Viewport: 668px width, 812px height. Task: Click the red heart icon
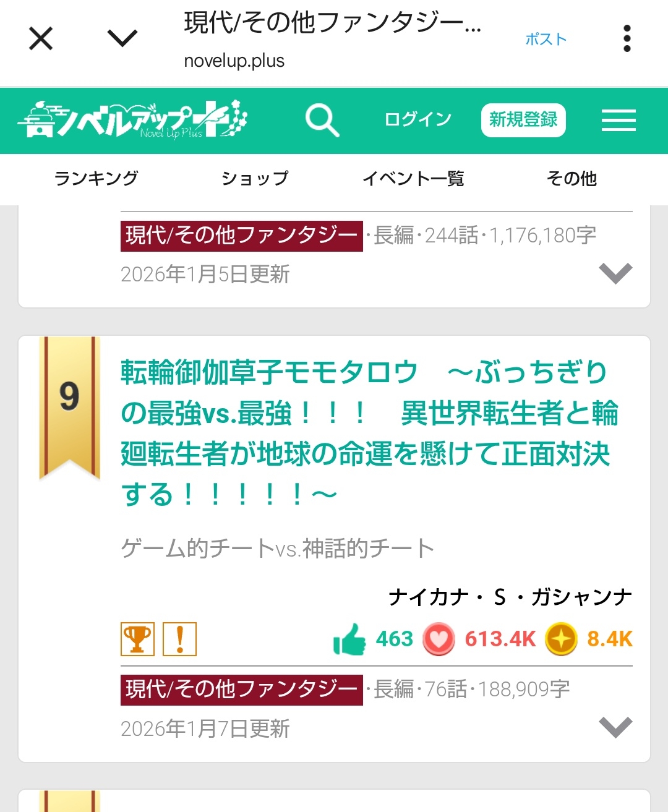[439, 639]
